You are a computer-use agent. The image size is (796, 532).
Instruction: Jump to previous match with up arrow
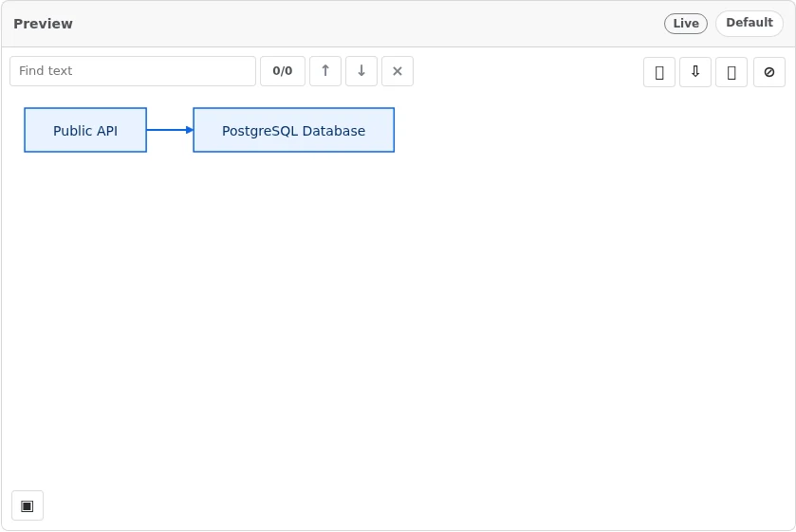point(325,71)
